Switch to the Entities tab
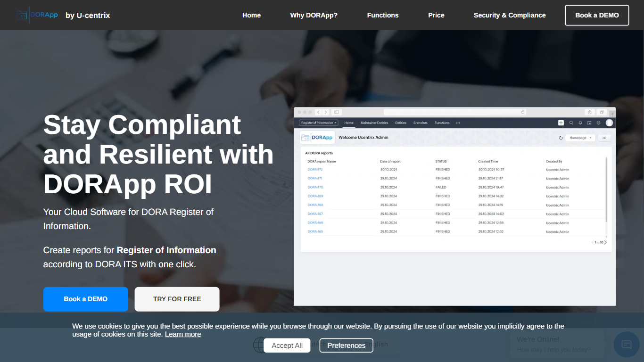Screen dimensions: 644x362 point(401,123)
